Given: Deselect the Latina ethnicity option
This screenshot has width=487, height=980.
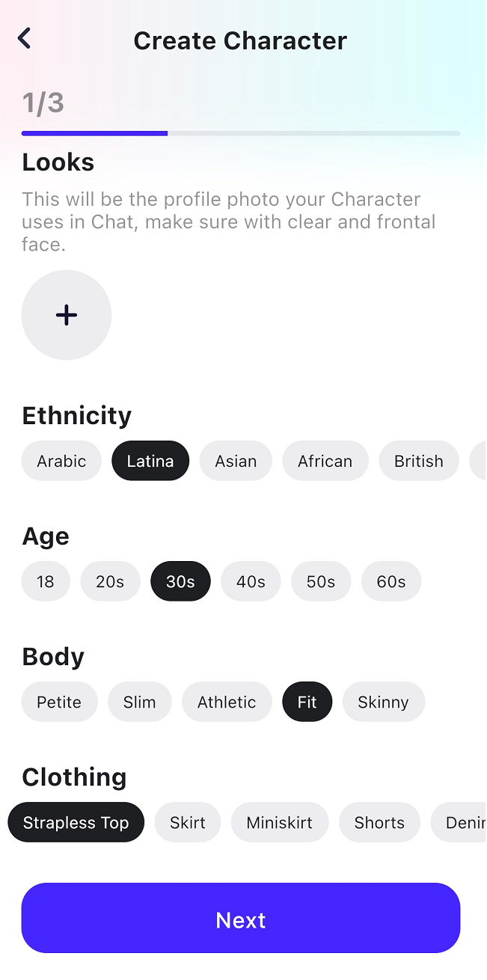Looking at the screenshot, I should (150, 461).
